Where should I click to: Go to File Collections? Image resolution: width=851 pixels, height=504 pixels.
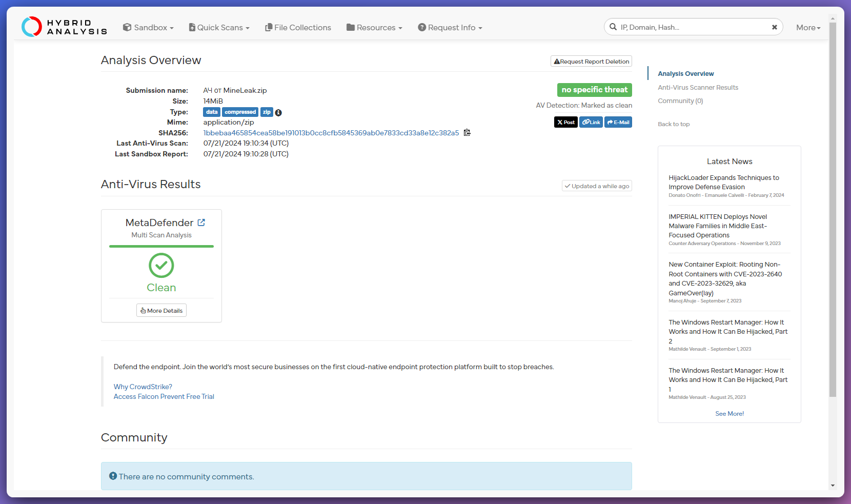[x=298, y=28]
